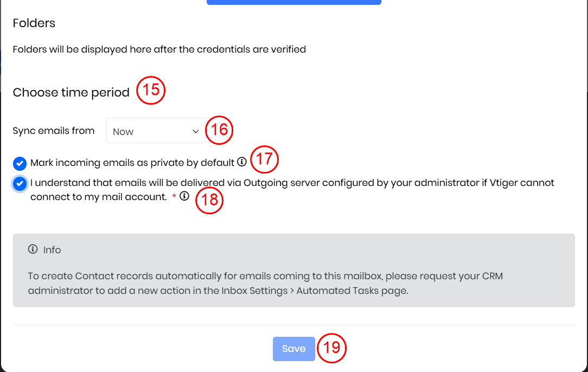Image resolution: width=588 pixels, height=372 pixels.
Task: Click the blue button at the dialog top edge
Action: tap(293, 2)
